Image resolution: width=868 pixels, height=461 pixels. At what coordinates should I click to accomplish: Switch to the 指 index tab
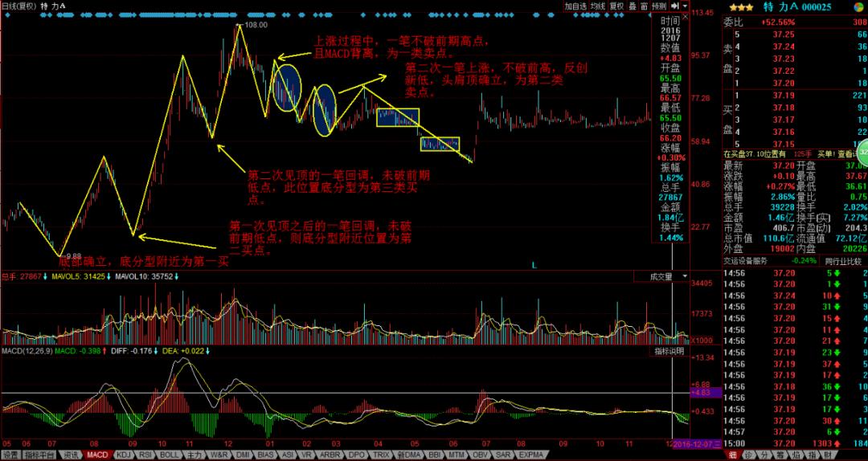tap(813, 455)
